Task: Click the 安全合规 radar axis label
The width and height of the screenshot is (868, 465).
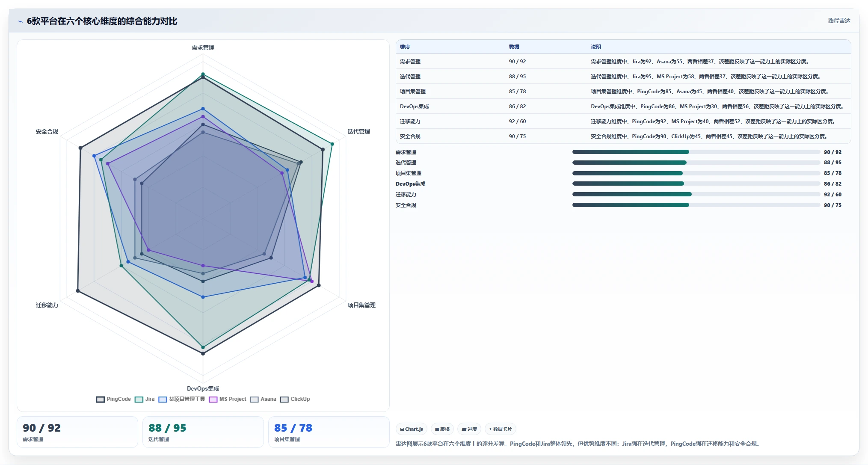Action: 47,131
